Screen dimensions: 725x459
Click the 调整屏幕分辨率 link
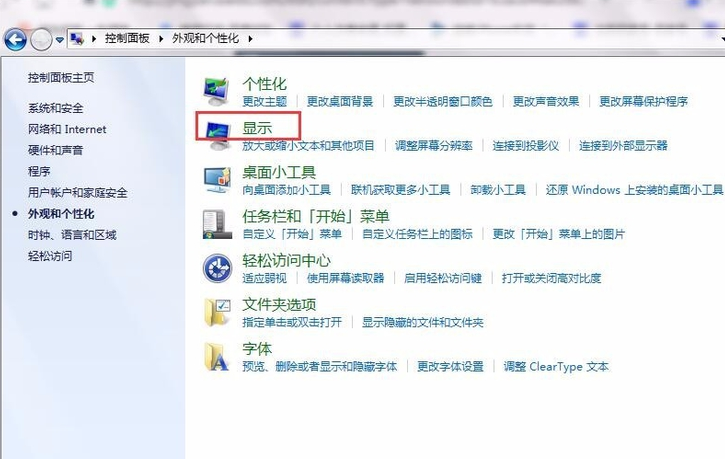(x=433, y=146)
